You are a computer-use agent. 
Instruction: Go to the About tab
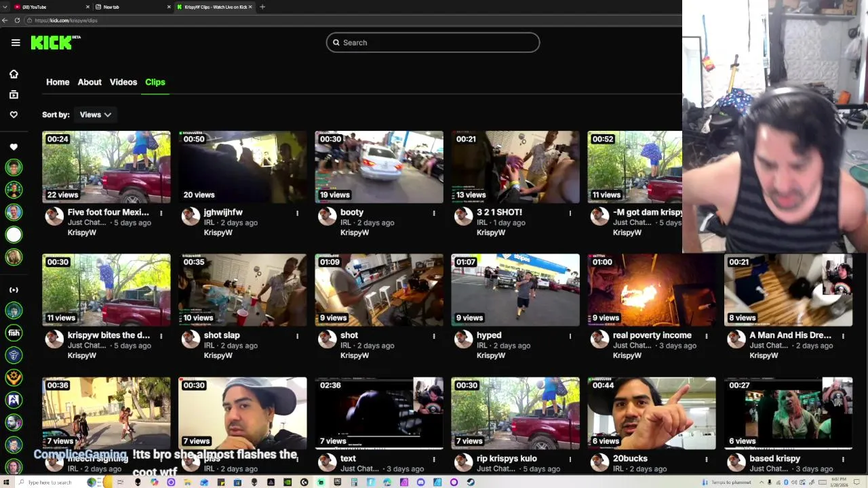pos(90,82)
